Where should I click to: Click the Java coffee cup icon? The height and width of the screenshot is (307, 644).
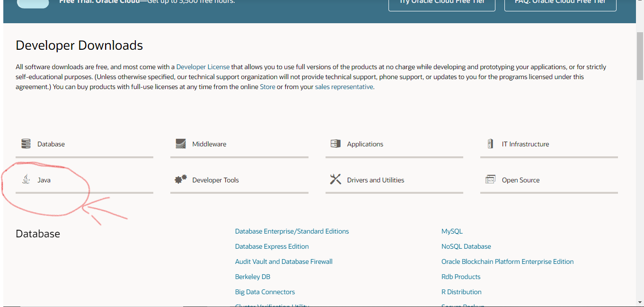(x=26, y=180)
